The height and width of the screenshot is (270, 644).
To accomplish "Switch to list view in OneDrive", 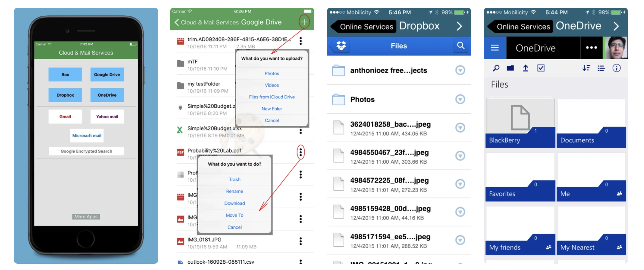I will tap(601, 68).
